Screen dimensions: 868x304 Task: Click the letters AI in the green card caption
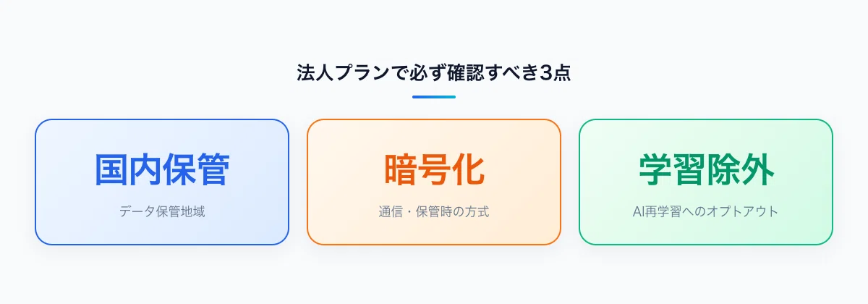638,212
